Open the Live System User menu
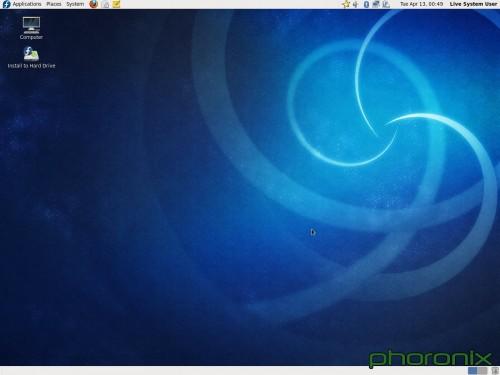Screen dimensions: 500x375 tap(473, 4)
